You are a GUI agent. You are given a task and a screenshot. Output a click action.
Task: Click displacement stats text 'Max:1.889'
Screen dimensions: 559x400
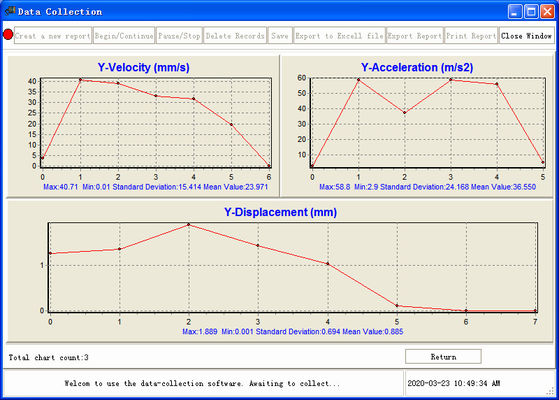coord(200,332)
